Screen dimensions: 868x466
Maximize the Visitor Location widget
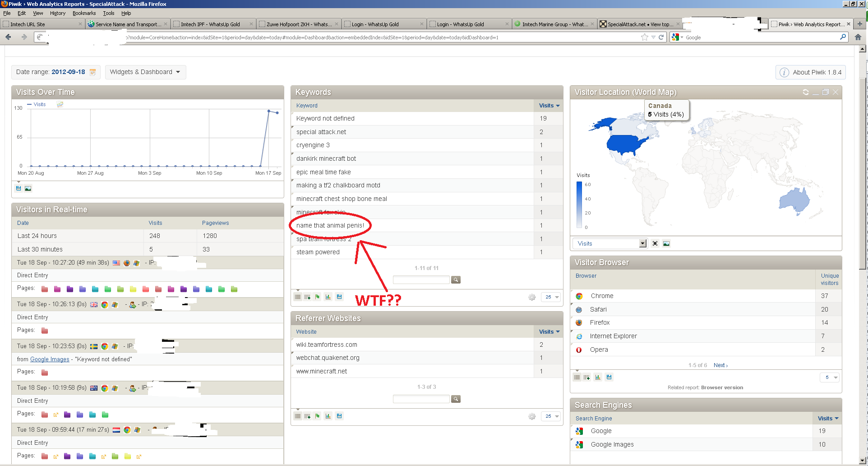[x=826, y=92]
